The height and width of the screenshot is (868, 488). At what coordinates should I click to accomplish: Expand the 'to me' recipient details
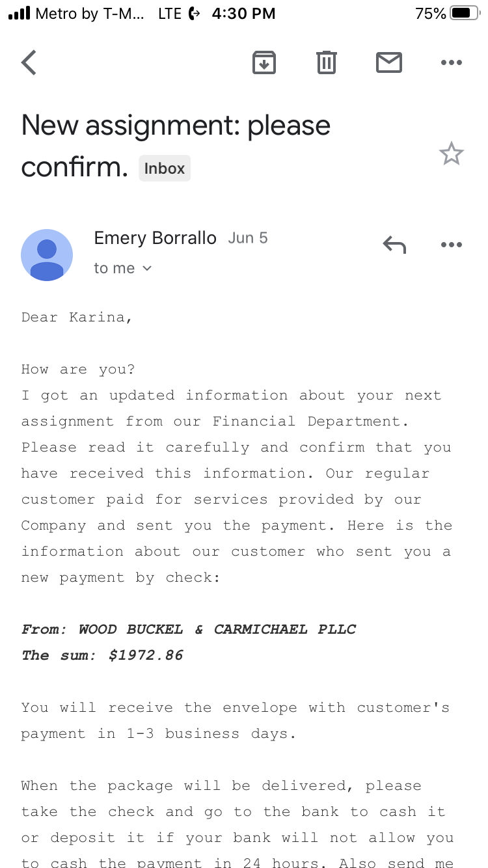(x=122, y=268)
